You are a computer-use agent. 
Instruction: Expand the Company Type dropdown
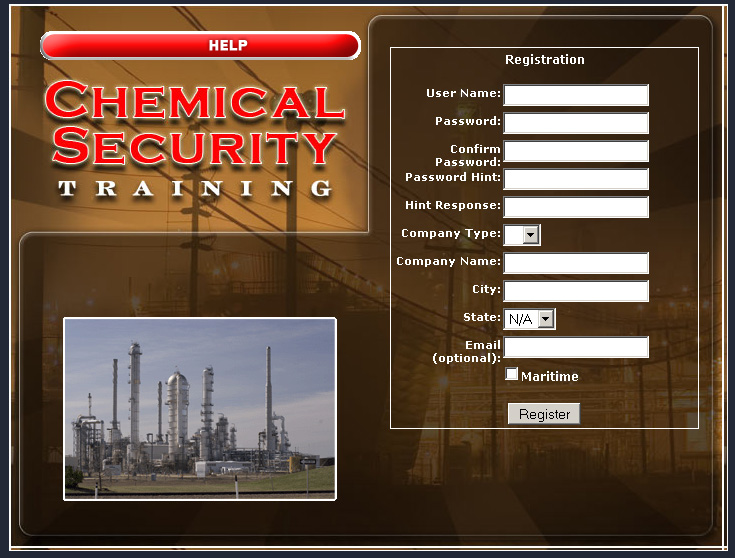pyautogui.click(x=522, y=235)
